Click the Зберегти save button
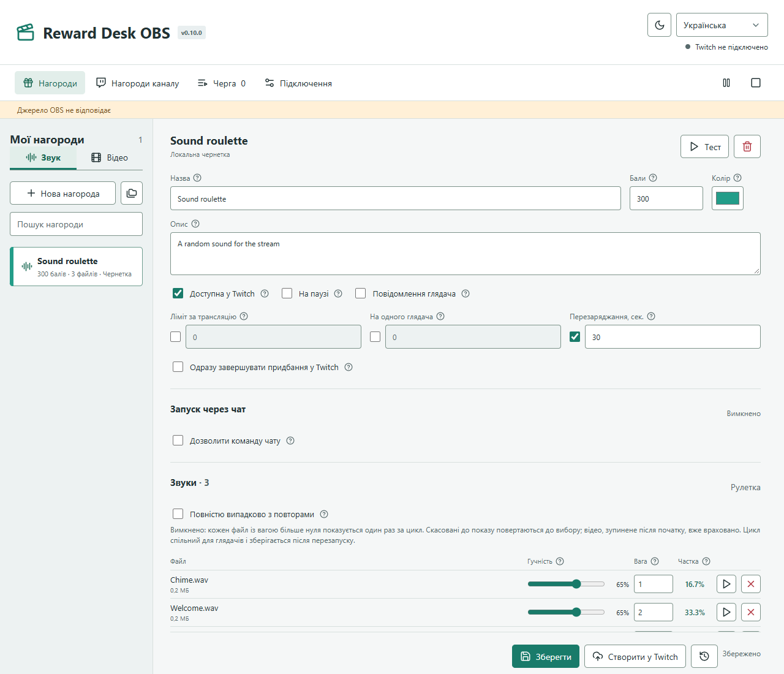Viewport: 784px width, 674px height. [546, 656]
